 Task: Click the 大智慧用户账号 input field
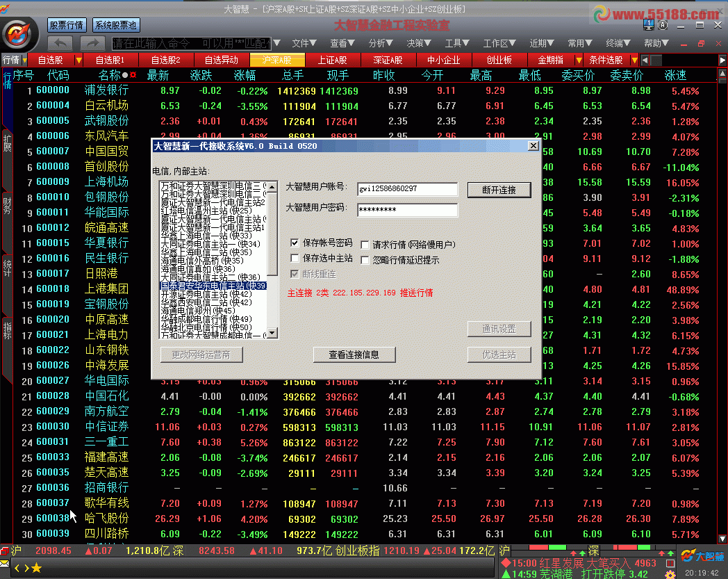(407, 188)
